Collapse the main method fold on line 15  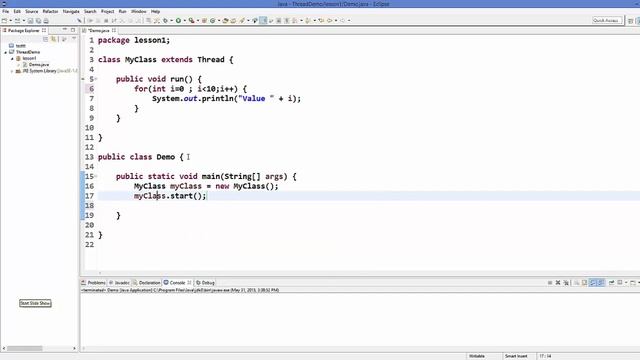(x=96, y=176)
